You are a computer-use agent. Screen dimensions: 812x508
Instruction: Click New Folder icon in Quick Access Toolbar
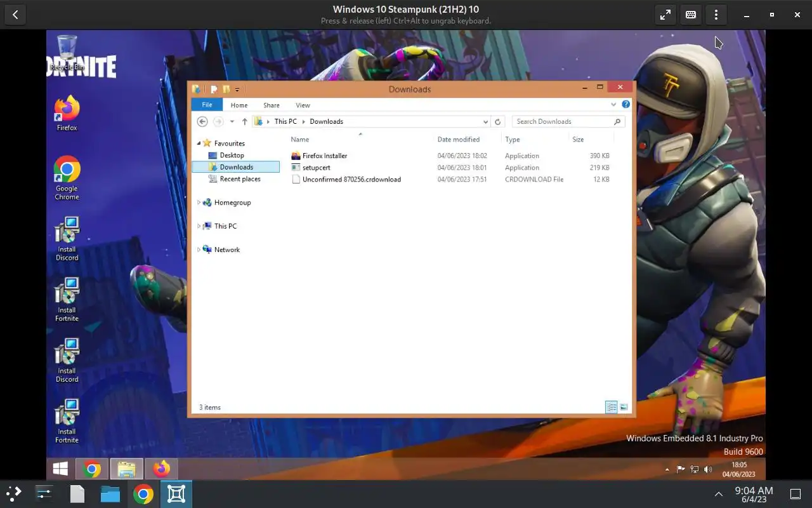[x=226, y=89]
